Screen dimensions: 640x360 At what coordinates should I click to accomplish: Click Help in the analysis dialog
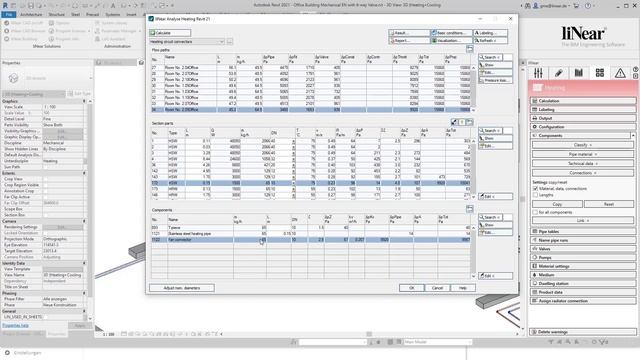coord(463,288)
